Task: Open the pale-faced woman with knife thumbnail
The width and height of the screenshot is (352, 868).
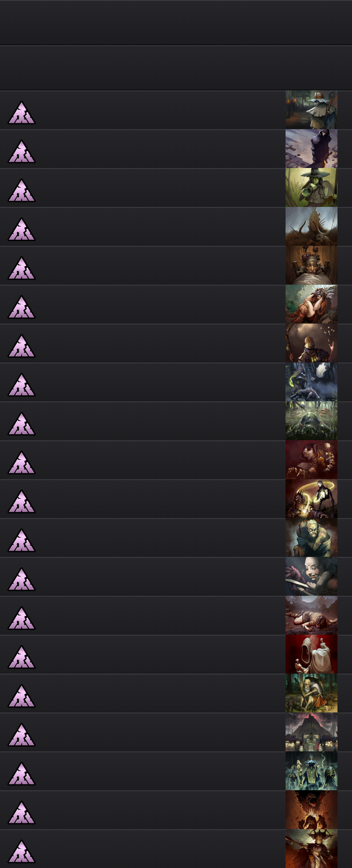Action: coord(312,577)
